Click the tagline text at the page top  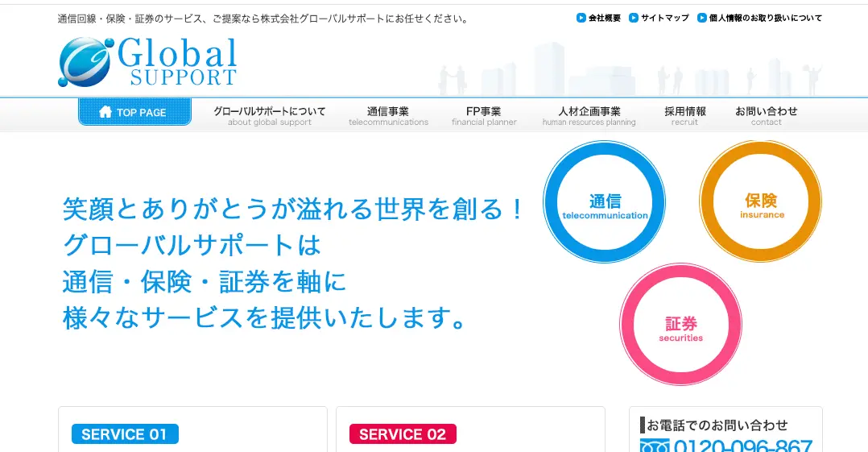pyautogui.click(x=264, y=19)
